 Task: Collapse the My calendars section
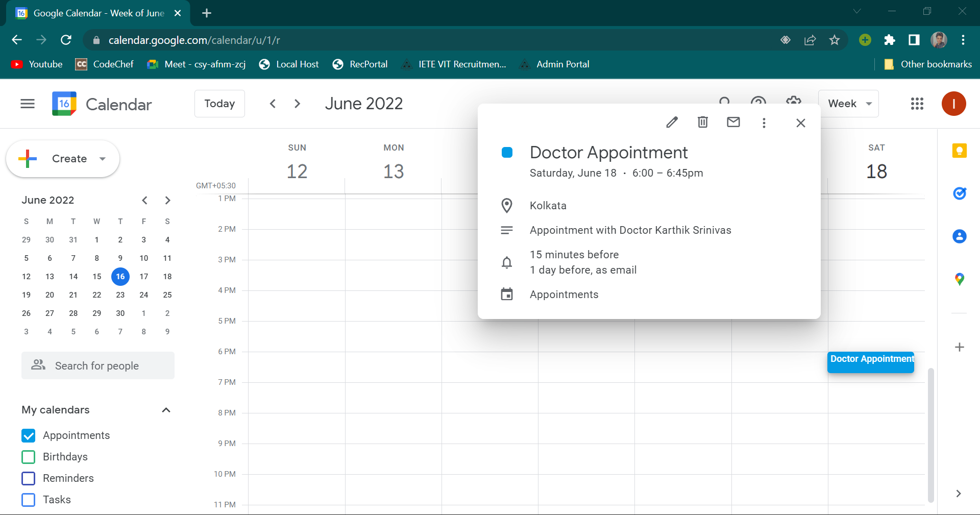click(165, 410)
